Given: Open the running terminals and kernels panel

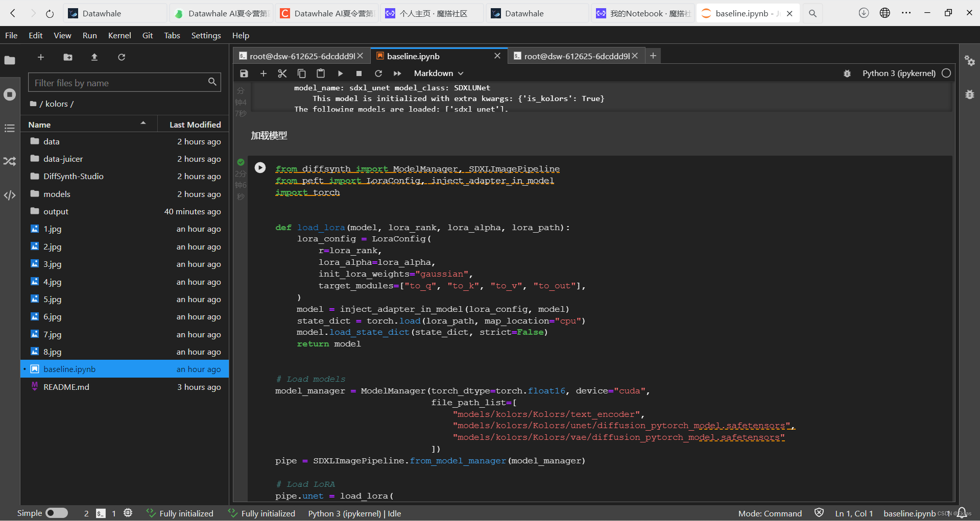Looking at the screenshot, I should pyautogui.click(x=10, y=94).
